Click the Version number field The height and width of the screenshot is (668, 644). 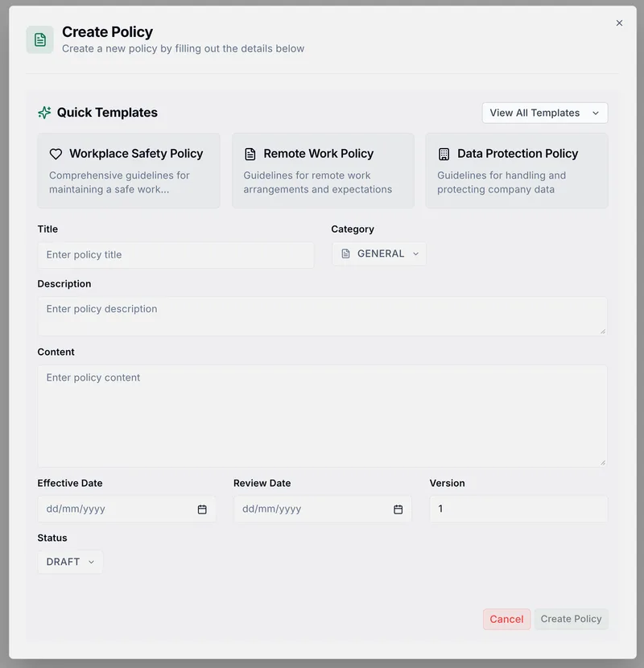(518, 509)
